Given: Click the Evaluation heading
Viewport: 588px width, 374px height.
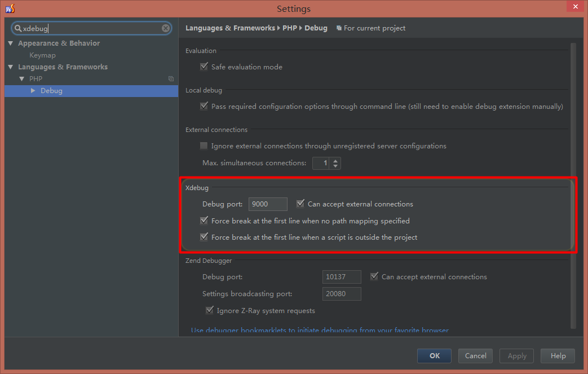Looking at the screenshot, I should [201, 51].
